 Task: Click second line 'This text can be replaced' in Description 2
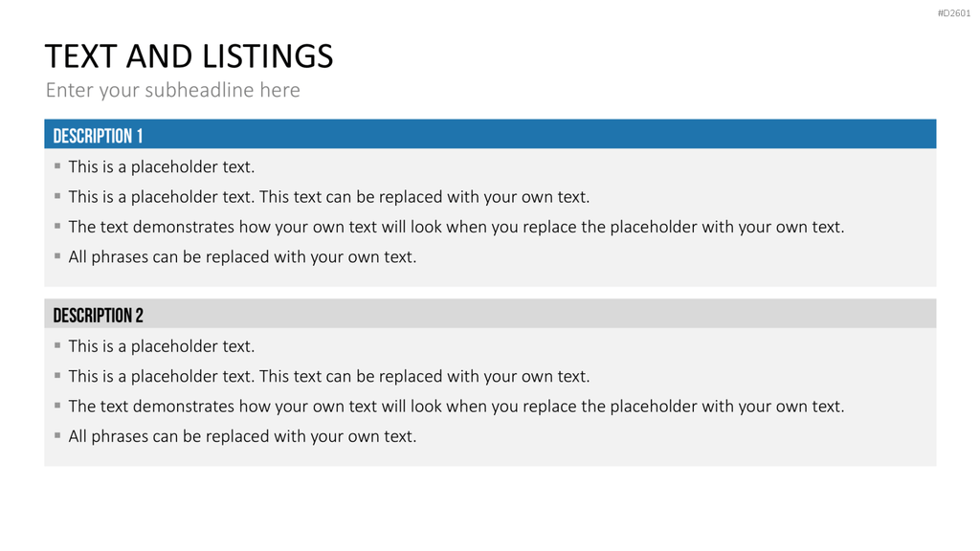[x=329, y=376]
